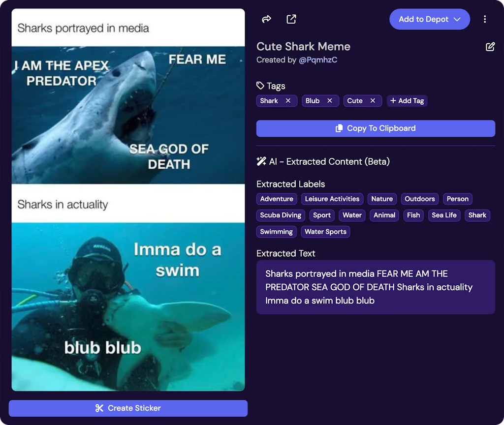
Task: Click the edit pencil icon beside the title
Action: tap(490, 47)
